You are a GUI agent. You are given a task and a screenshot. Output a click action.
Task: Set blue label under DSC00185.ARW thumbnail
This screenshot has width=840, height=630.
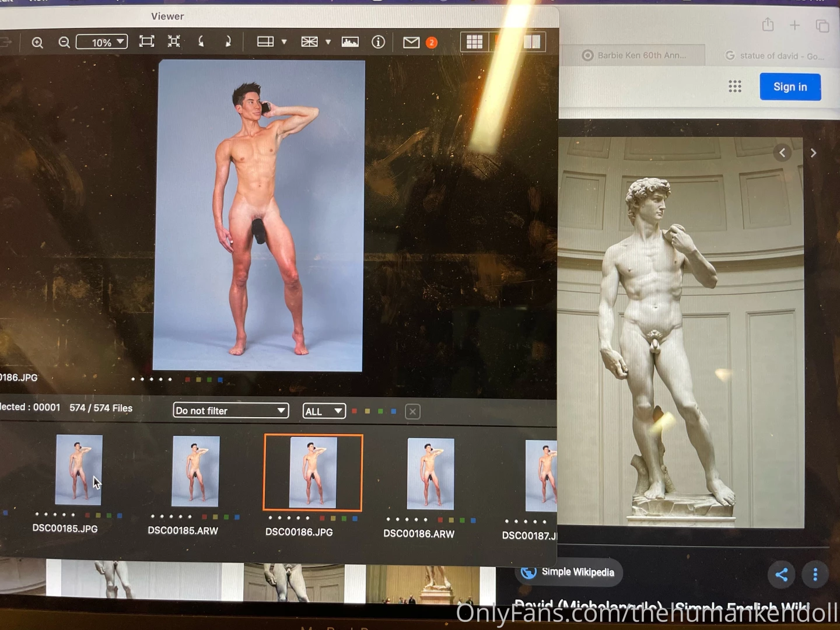237,517
